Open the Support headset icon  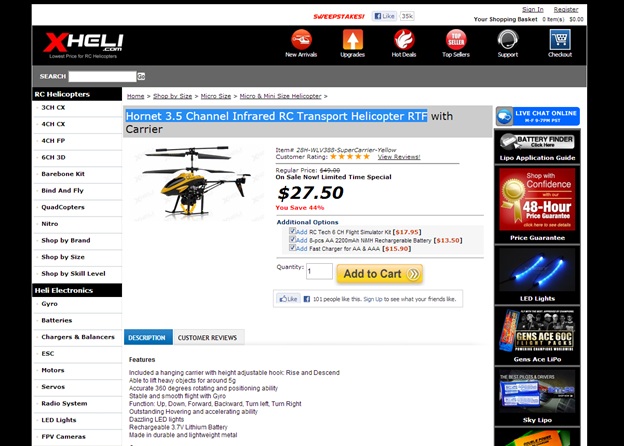pyautogui.click(x=508, y=40)
